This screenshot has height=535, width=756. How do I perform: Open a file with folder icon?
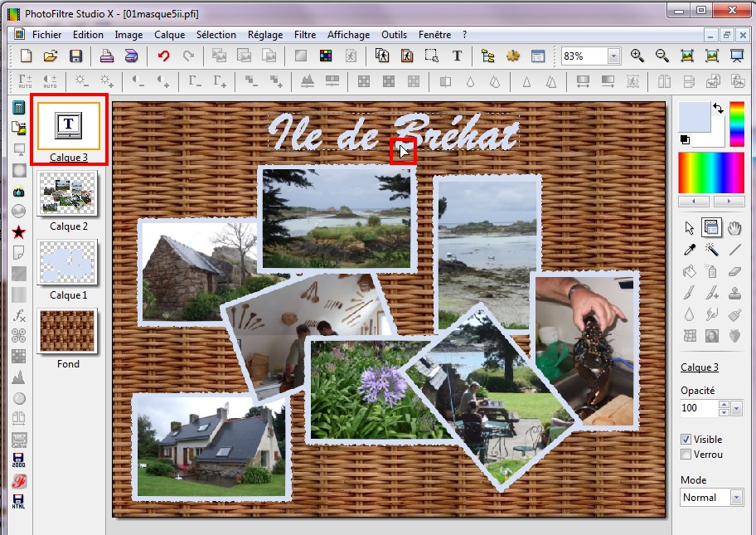(51, 56)
